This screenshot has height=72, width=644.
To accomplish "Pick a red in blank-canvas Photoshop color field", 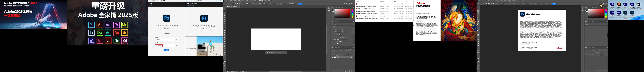I will (343, 14).
